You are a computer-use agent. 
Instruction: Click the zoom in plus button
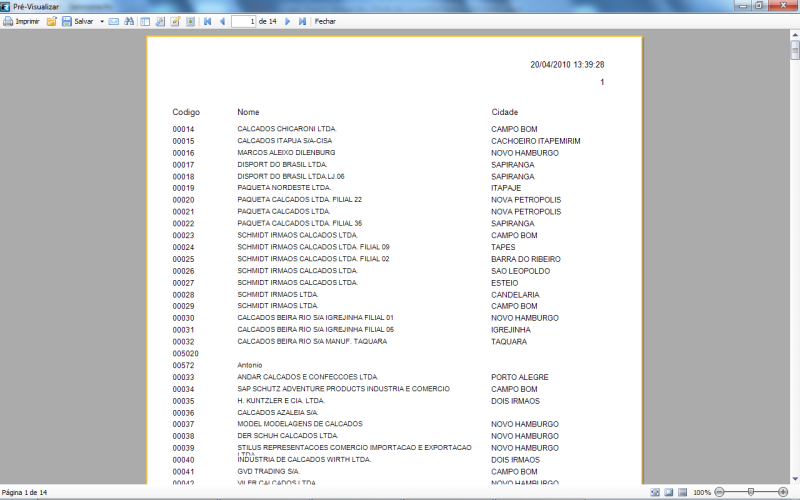pyautogui.click(x=783, y=492)
